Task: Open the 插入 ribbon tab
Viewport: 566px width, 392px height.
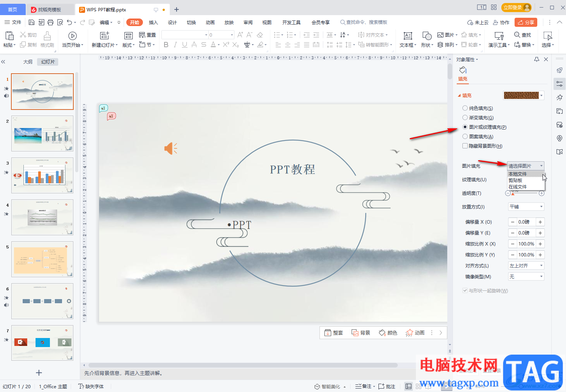Action: [154, 22]
